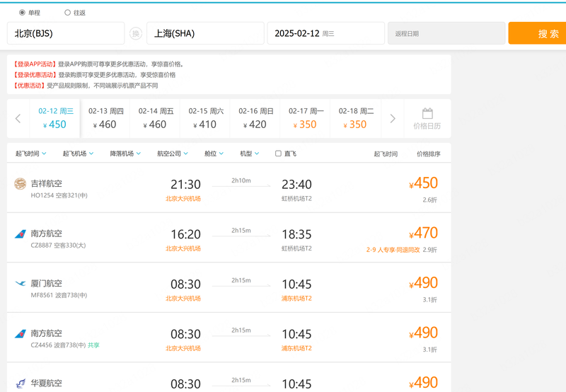Image resolution: width=566 pixels, height=392 pixels.
Task: Select the 往返 round-trip radio button
Action: 67,13
